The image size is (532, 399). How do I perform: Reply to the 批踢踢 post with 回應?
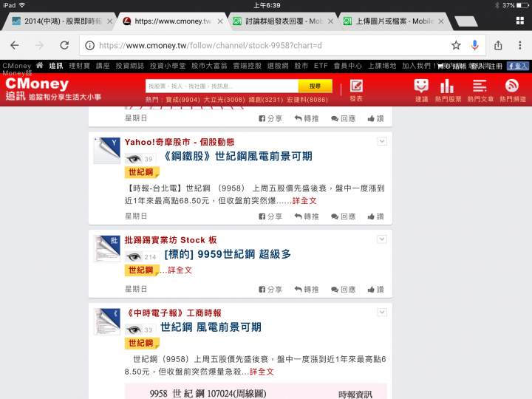(344, 290)
